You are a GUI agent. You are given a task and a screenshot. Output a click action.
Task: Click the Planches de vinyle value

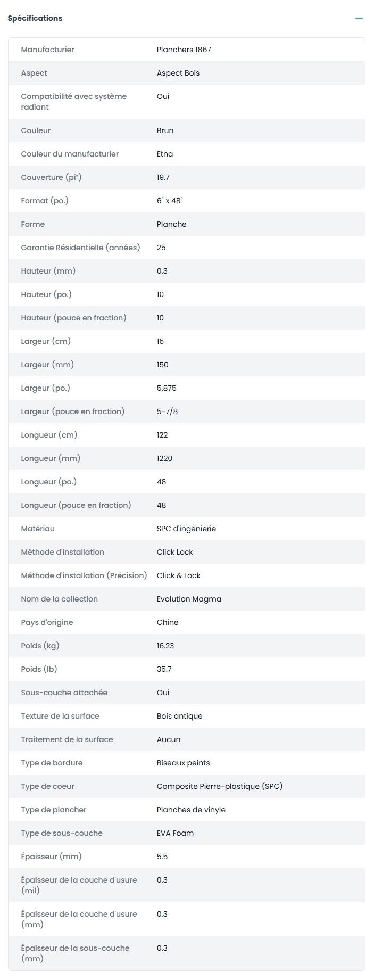point(191,810)
